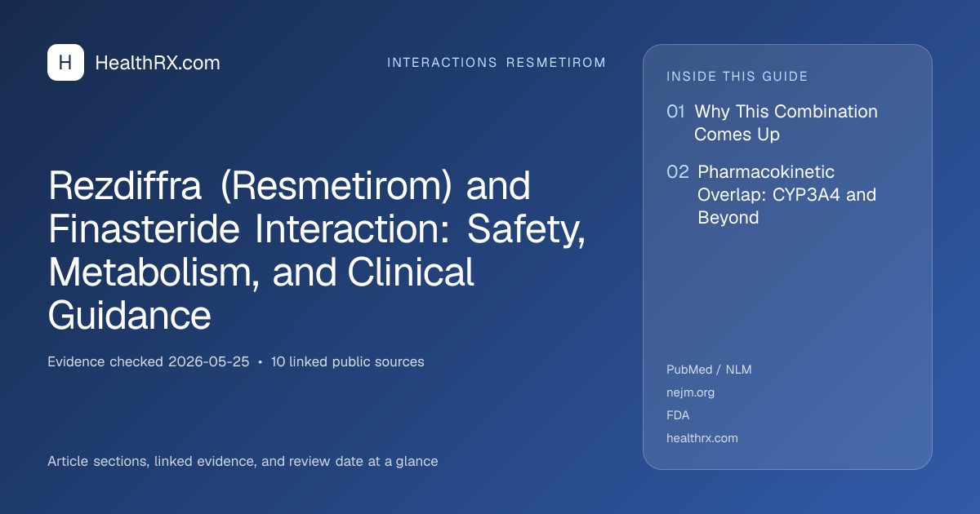Click the HealthRX H logo icon
The image size is (980, 514).
65,63
